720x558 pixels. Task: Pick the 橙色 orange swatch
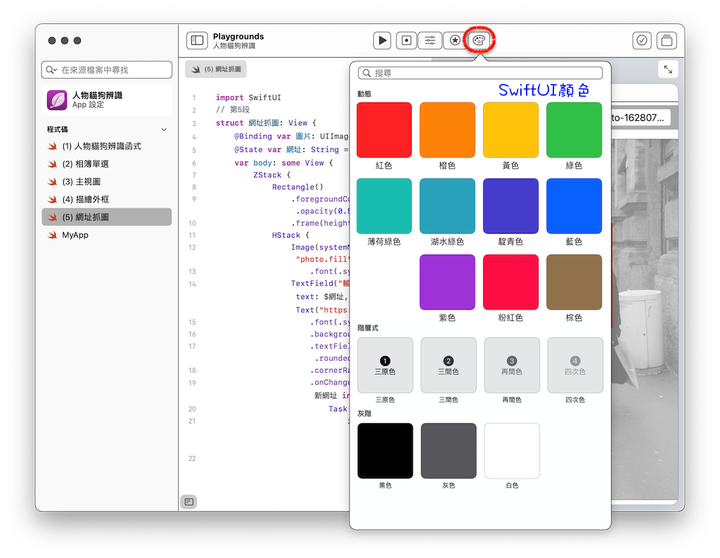[447, 130]
